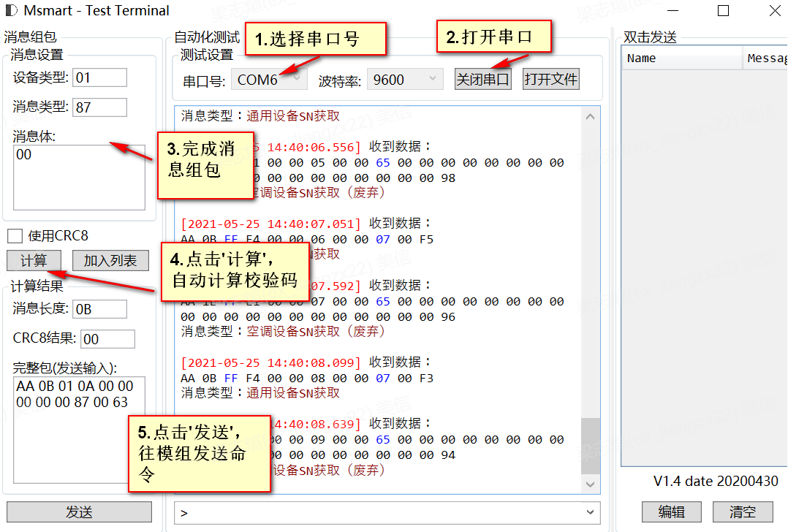
Task: Click the 发送 button
Action: (80, 512)
